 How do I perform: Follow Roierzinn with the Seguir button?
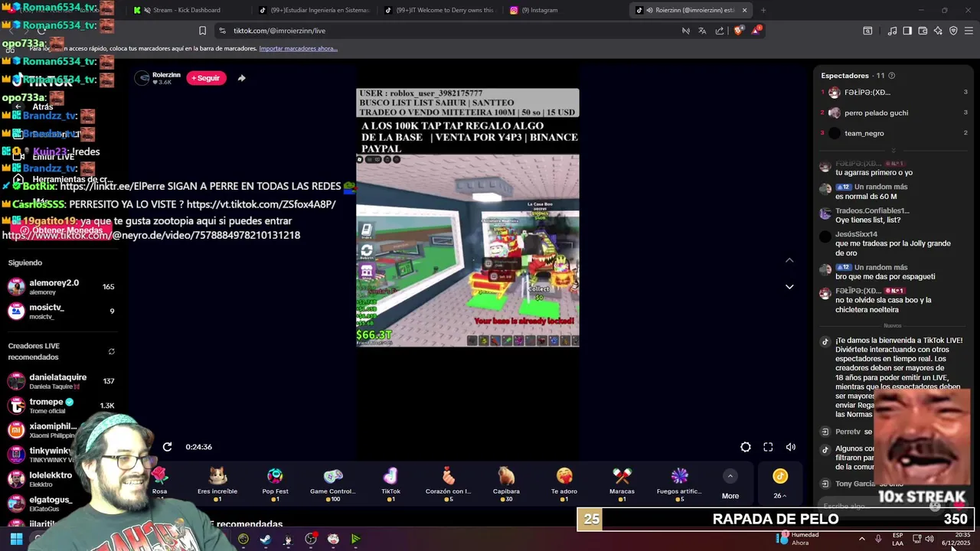[206, 78]
